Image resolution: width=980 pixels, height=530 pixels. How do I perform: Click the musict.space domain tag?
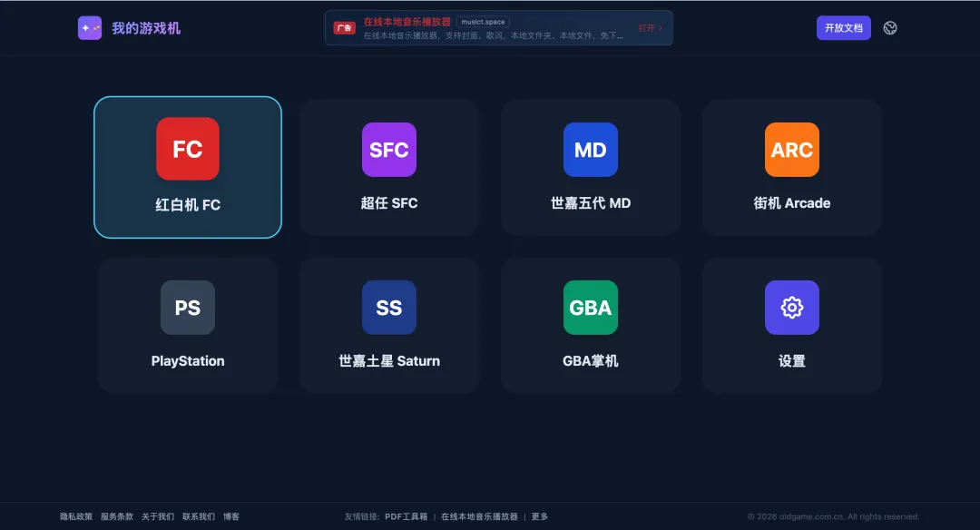click(483, 22)
